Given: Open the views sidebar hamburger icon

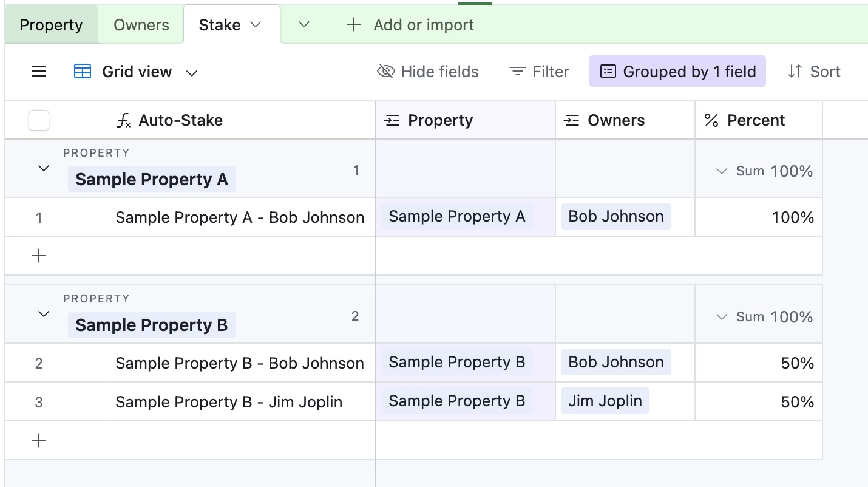Looking at the screenshot, I should [x=39, y=72].
